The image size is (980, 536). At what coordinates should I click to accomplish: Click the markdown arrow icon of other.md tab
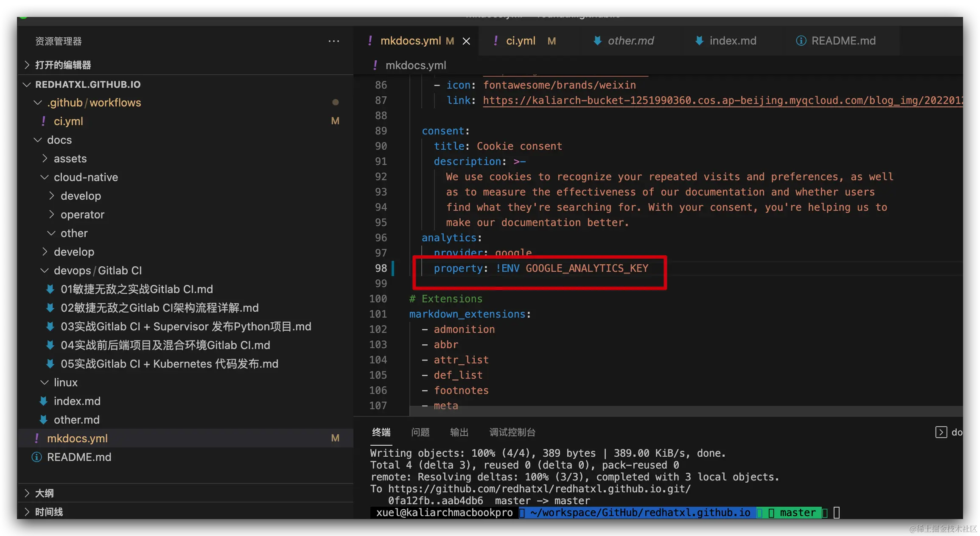tap(597, 41)
